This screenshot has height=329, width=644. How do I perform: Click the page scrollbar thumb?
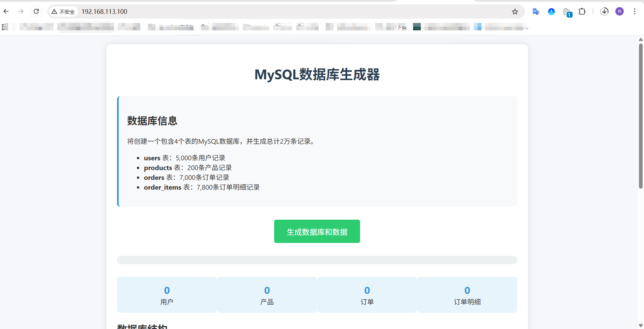(x=641, y=116)
